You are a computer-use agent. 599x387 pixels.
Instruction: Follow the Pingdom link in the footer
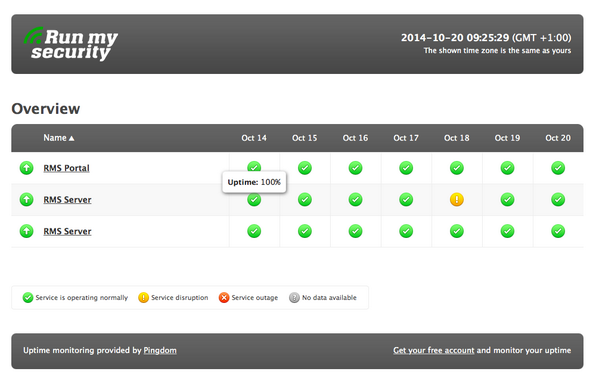click(160, 350)
